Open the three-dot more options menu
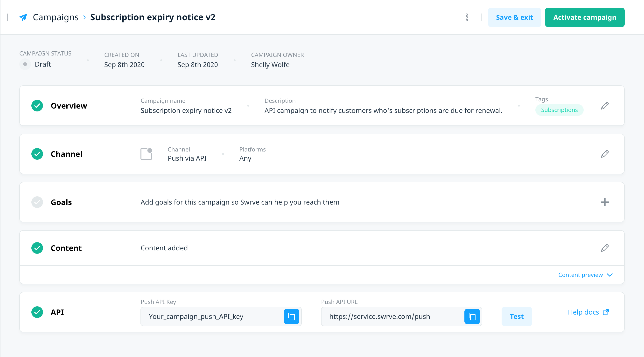 [x=467, y=17]
